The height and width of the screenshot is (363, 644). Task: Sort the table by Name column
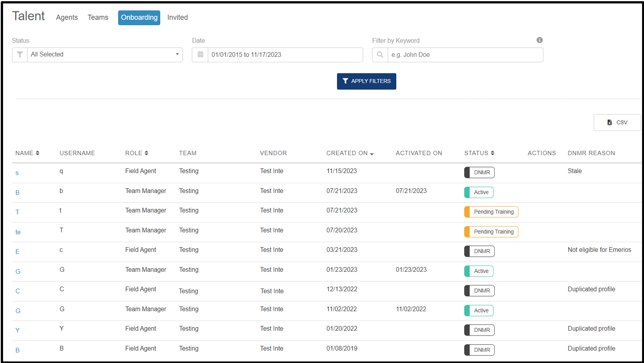[27, 153]
